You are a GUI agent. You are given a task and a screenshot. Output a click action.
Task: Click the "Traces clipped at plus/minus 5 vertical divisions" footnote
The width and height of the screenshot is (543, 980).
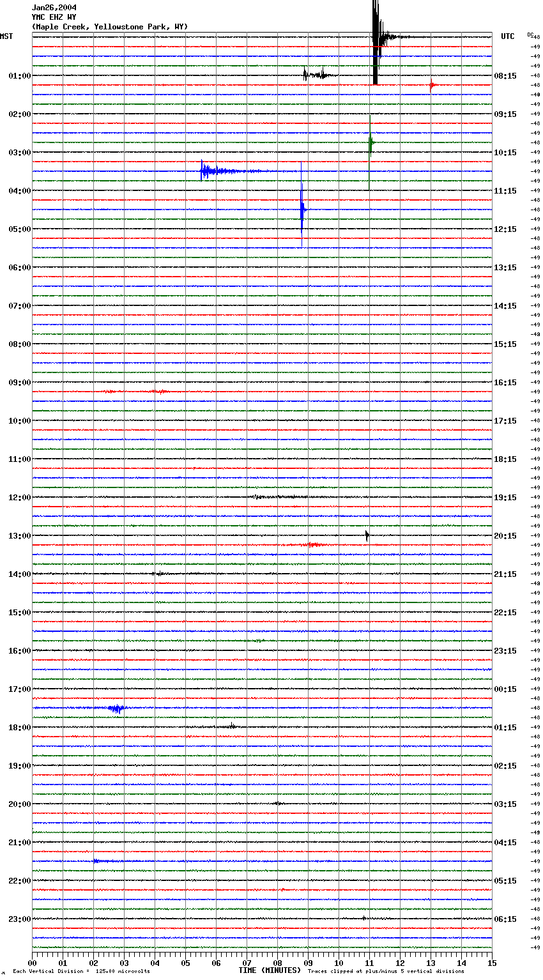pyautogui.click(x=386, y=972)
